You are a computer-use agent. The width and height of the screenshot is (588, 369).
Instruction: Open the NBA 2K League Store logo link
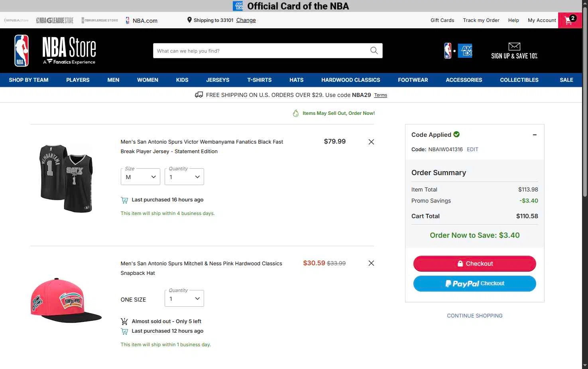pyautogui.click(x=100, y=20)
